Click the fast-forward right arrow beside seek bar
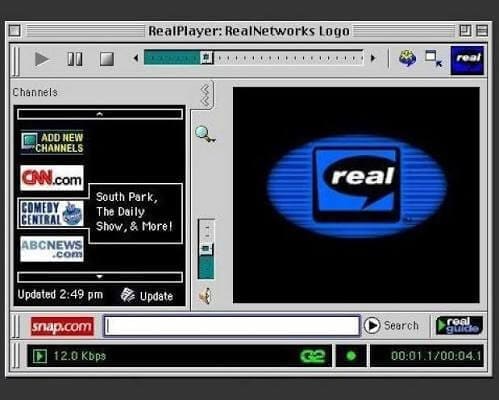 pyautogui.click(x=373, y=58)
